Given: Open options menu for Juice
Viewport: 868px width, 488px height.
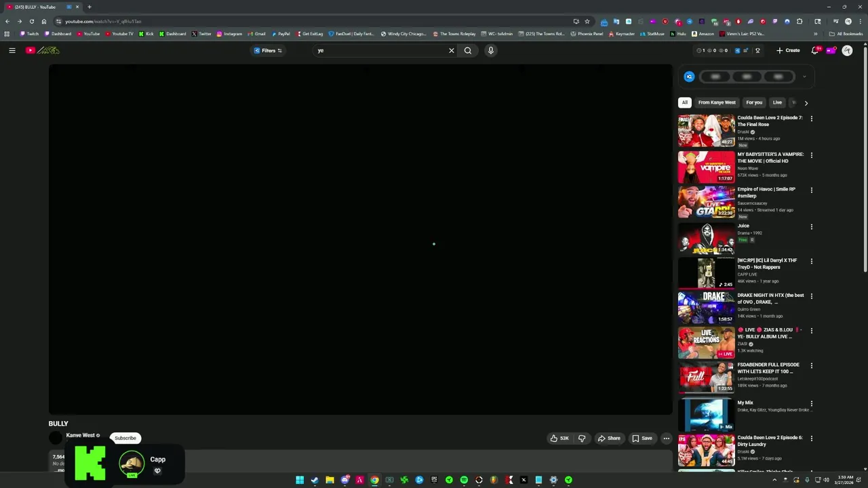Looking at the screenshot, I should coord(811,227).
